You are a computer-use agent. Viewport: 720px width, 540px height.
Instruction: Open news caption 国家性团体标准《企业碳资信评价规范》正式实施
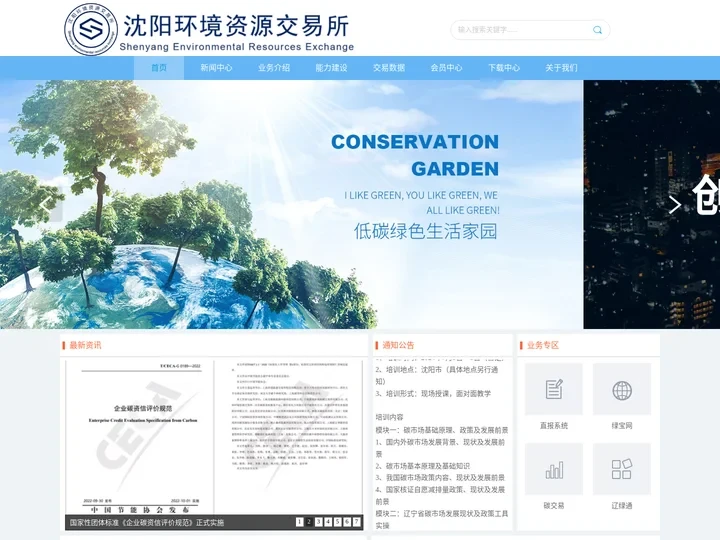[147, 523]
